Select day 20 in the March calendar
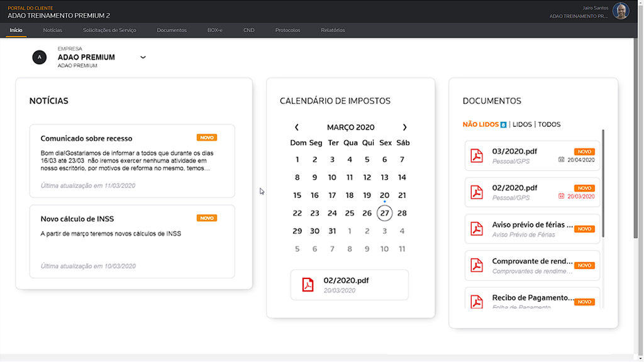 click(x=384, y=195)
